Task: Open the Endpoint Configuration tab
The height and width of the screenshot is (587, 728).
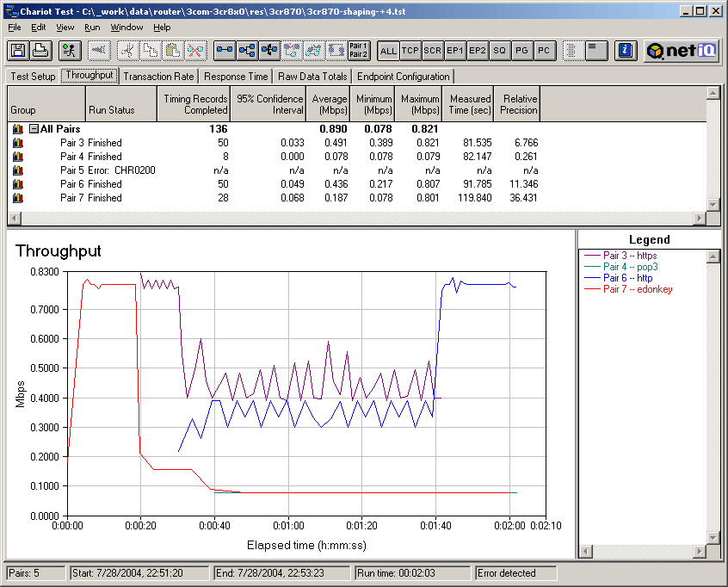Action: click(x=404, y=77)
